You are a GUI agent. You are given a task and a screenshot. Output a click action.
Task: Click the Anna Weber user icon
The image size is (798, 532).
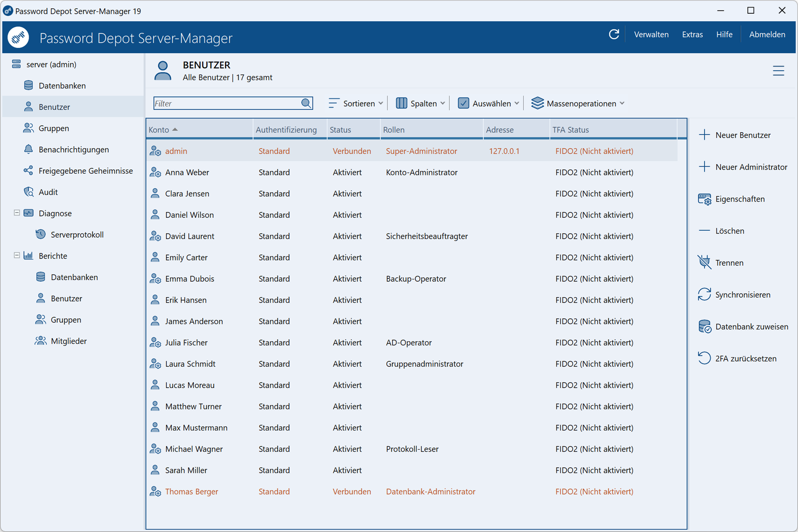(x=155, y=172)
